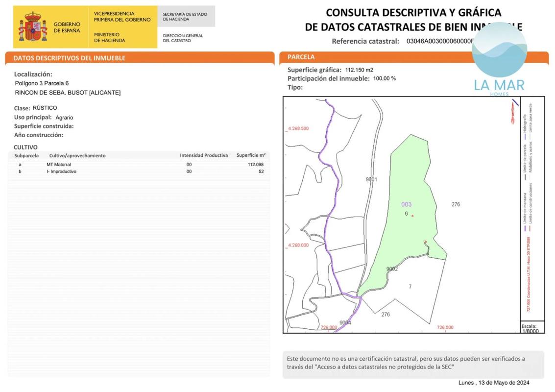
Task: Click the 'Superficie m²' column header
Action: tap(251, 155)
